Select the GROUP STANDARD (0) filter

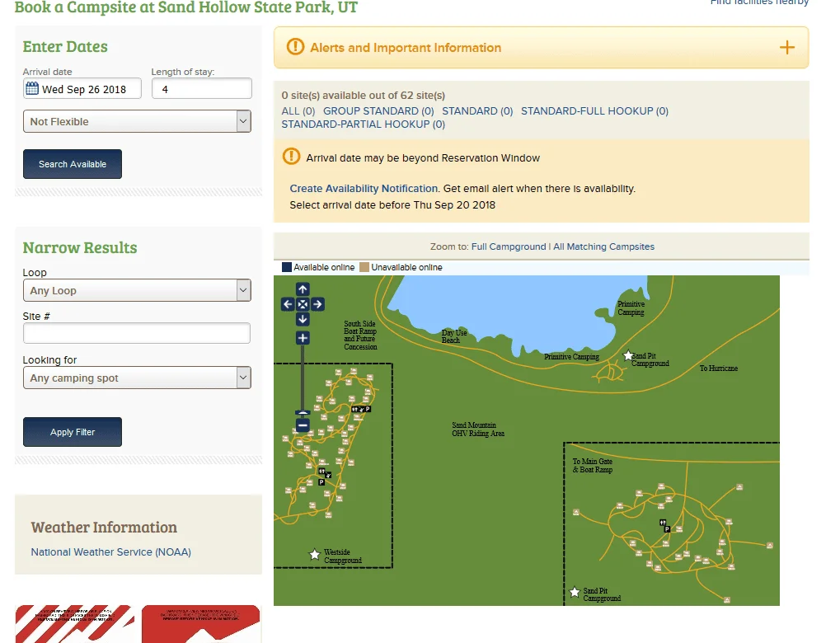[378, 111]
